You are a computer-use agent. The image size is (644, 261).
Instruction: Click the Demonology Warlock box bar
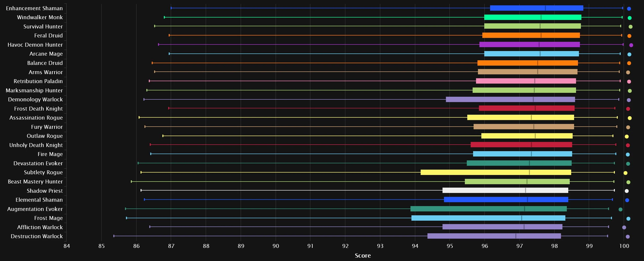coord(510,99)
